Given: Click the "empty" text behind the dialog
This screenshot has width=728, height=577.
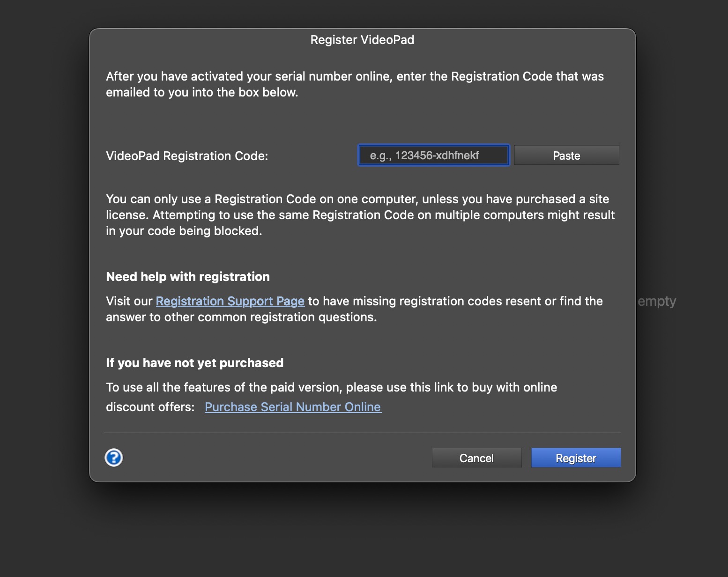Looking at the screenshot, I should 657,301.
